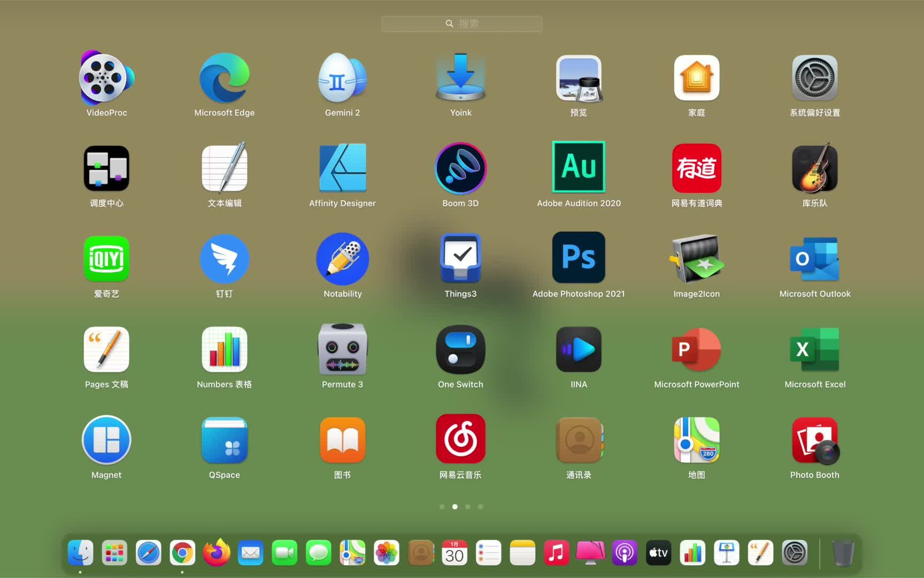
Task: Open 系统偏好设置 in Launchpad grid
Action: tap(815, 78)
